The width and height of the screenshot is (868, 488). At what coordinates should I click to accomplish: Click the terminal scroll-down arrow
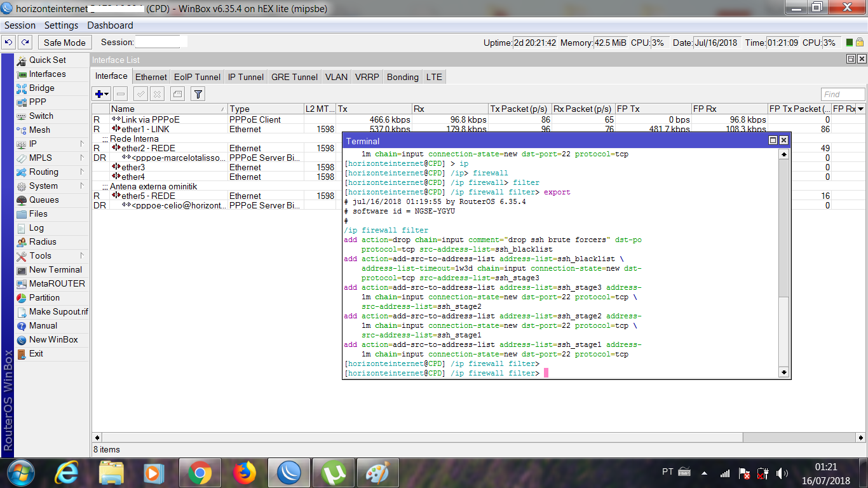783,372
